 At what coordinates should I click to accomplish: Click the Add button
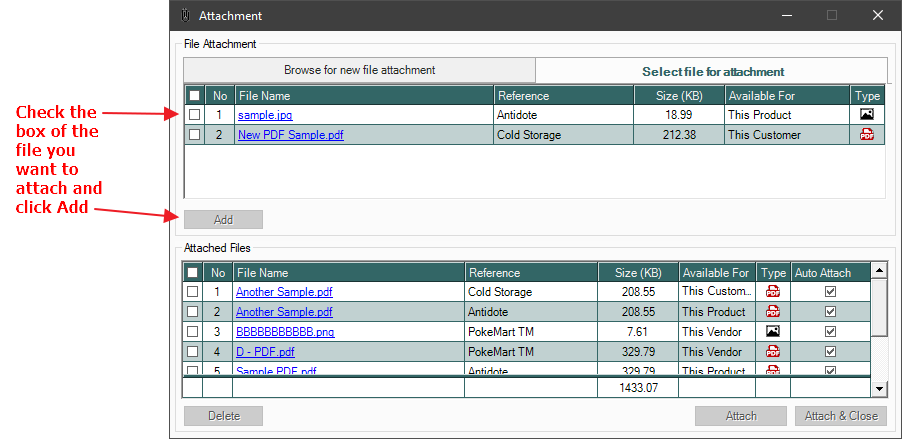[x=223, y=219]
